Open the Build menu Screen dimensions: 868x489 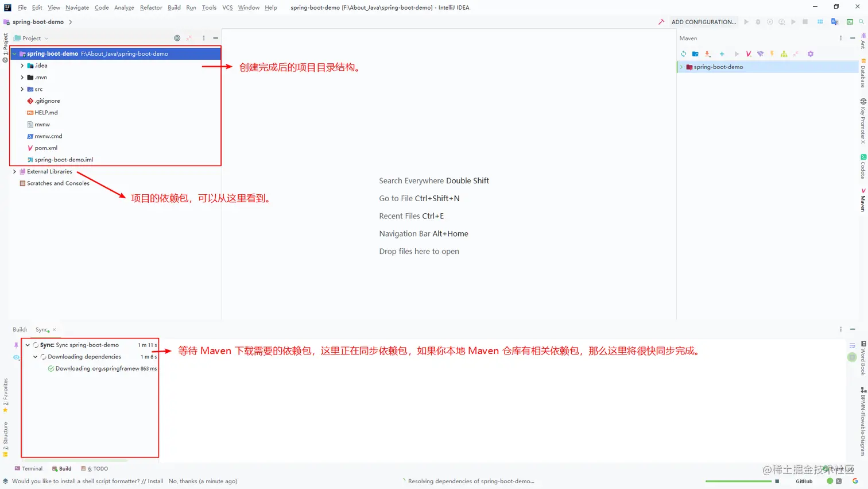click(x=174, y=7)
